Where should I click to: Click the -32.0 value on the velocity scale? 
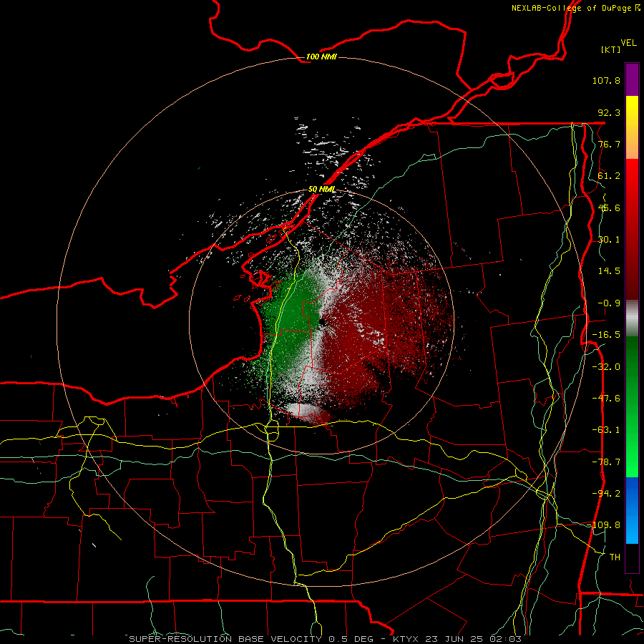pos(606,367)
